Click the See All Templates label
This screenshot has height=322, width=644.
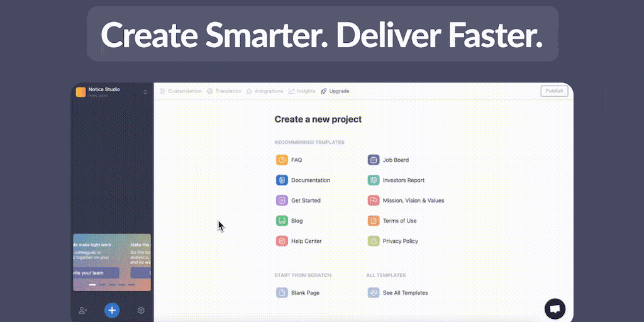tap(406, 293)
